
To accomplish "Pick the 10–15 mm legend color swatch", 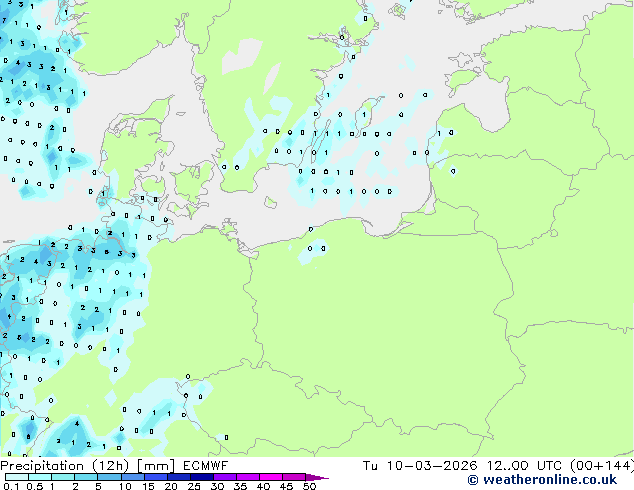I will 132,477.
